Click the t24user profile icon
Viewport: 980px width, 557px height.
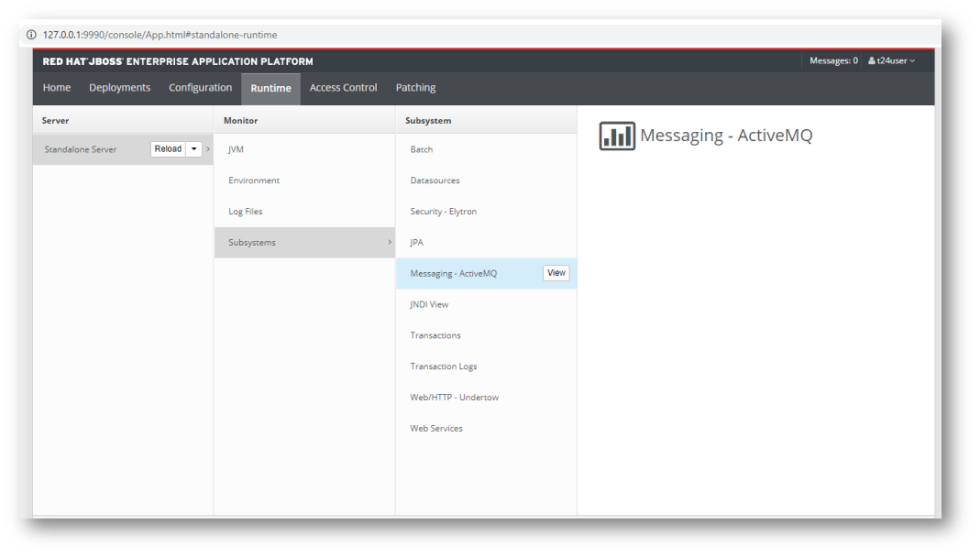[x=872, y=61]
